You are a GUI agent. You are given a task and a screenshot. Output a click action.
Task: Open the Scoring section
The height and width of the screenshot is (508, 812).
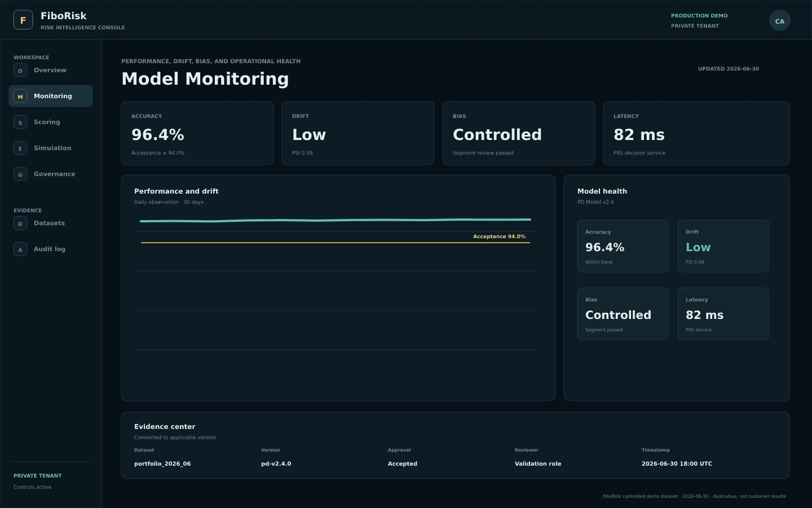(x=47, y=122)
